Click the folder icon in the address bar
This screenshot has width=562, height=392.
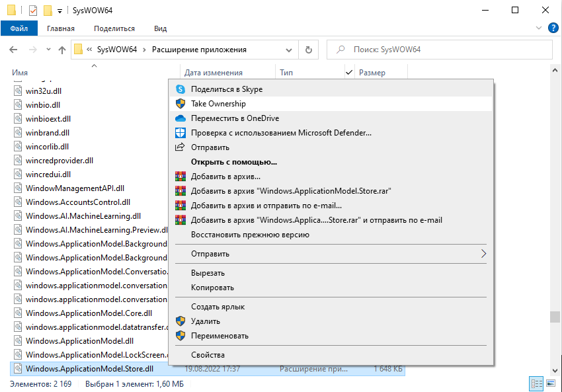click(x=78, y=50)
